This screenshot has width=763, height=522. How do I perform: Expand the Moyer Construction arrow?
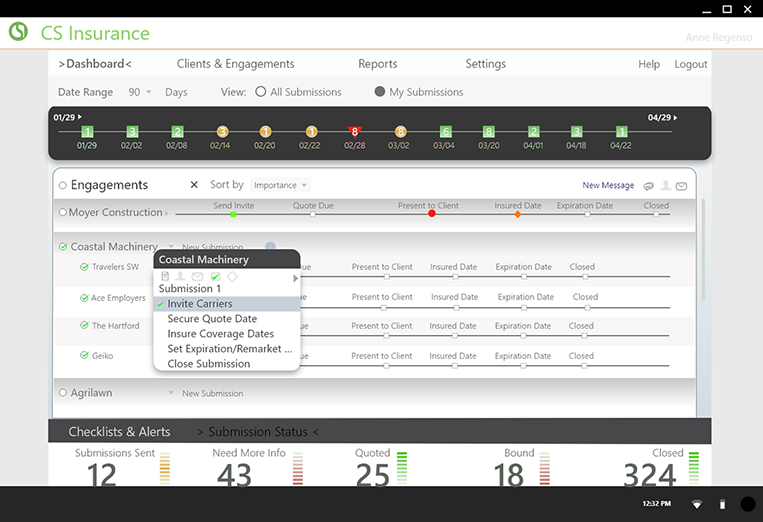click(167, 213)
